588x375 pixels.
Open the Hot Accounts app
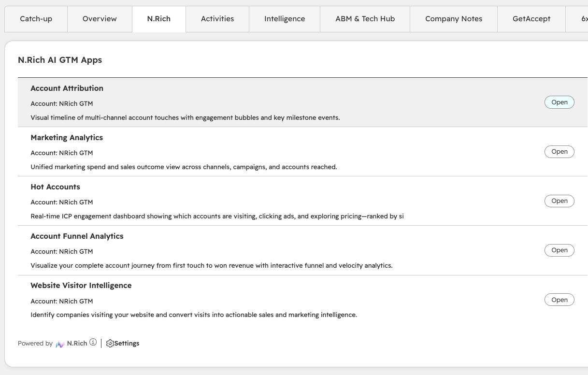[x=559, y=201]
